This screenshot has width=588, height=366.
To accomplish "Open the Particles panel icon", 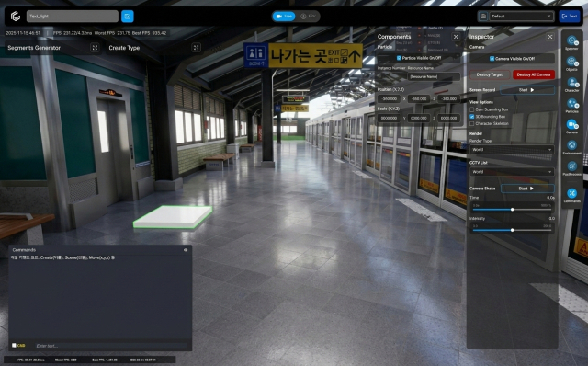I will pos(571,104).
